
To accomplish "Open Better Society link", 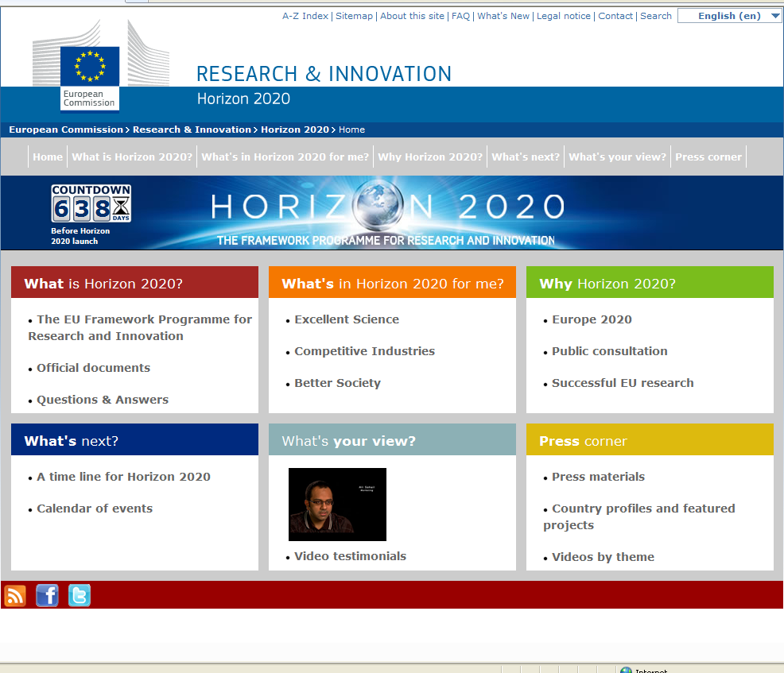I will click(337, 383).
